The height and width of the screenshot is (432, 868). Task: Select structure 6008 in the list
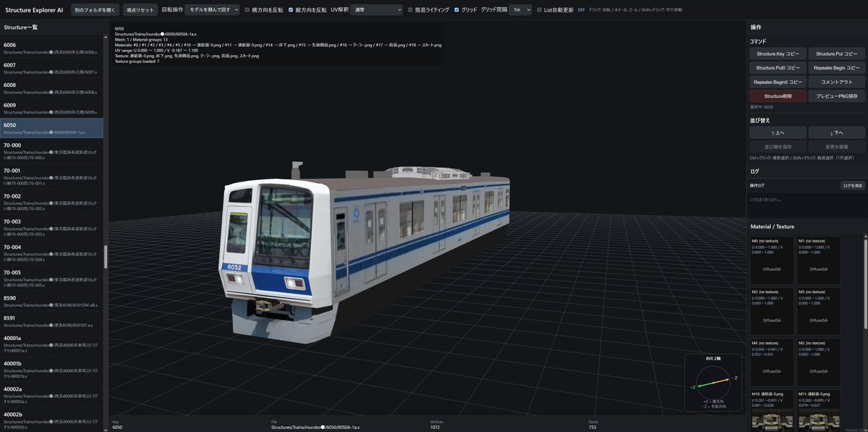click(x=52, y=88)
